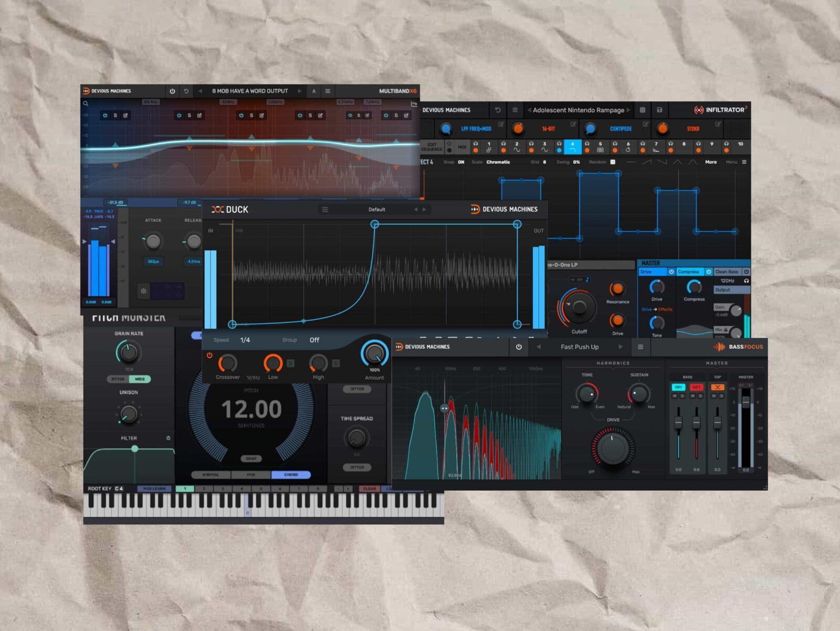Select effect slot 5 in Infiltrator sequence

pos(600,147)
